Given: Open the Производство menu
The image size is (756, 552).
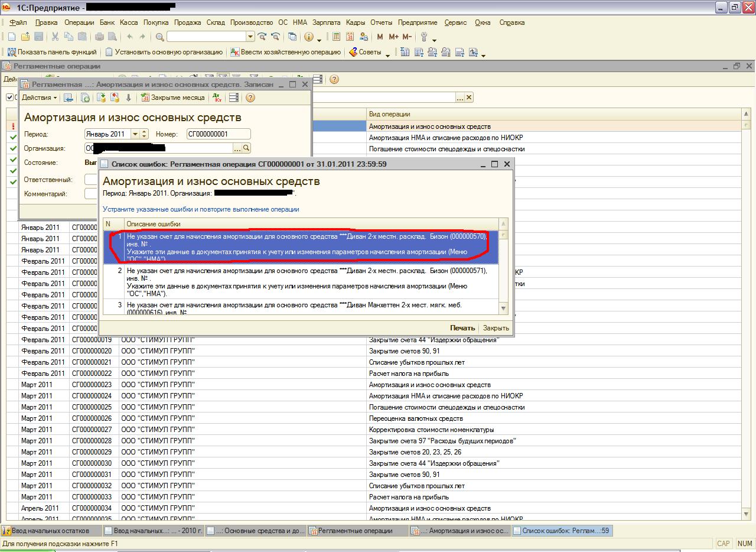Looking at the screenshot, I should (x=252, y=22).
